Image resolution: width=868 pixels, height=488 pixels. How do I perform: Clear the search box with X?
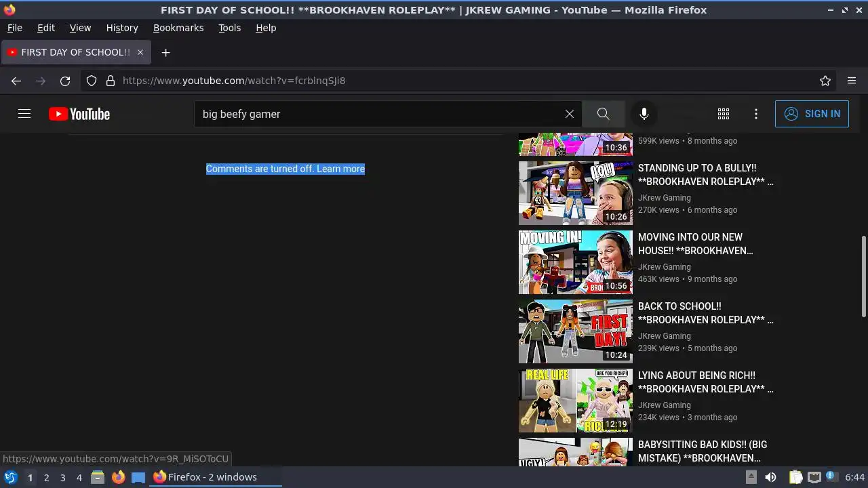click(x=570, y=114)
